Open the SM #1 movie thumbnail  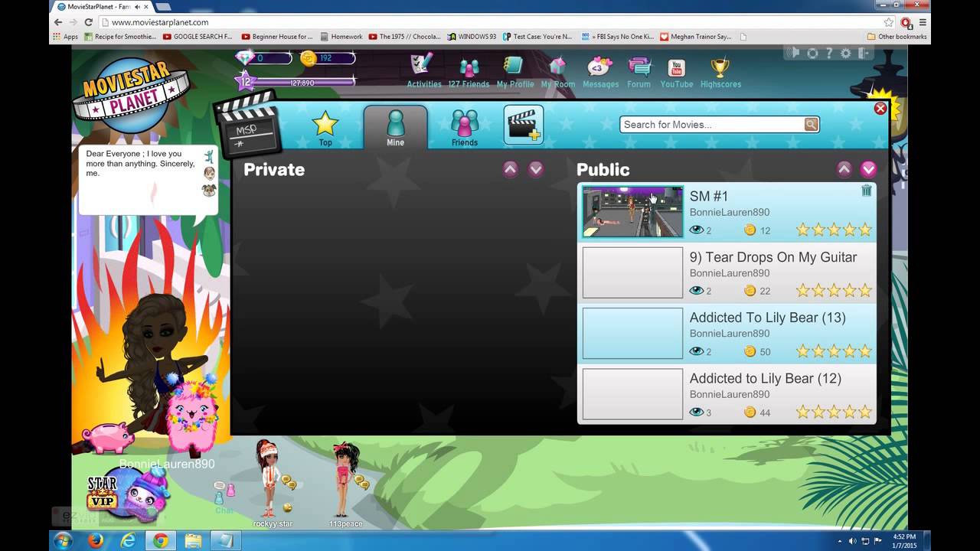[632, 211]
